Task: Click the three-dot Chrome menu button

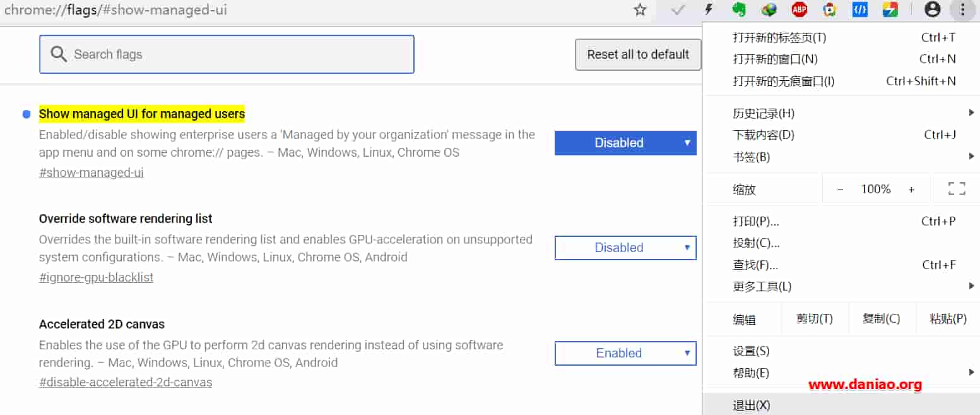Action: pos(962,9)
